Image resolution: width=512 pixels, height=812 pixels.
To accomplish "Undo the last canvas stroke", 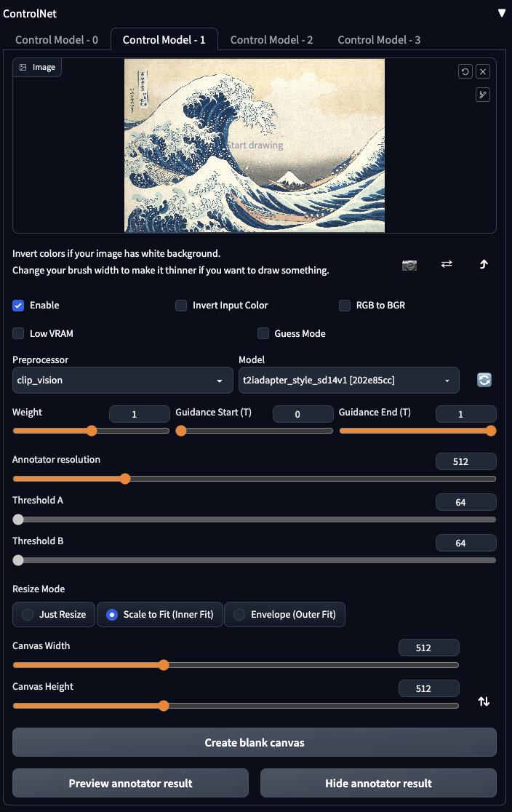I will [465, 71].
